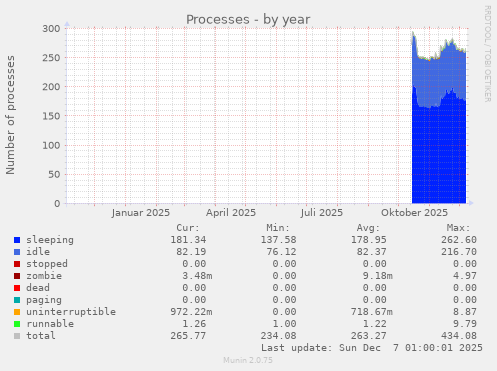Click total minimum value 234.08
The width and height of the screenshot is (497, 371).
[x=278, y=336]
